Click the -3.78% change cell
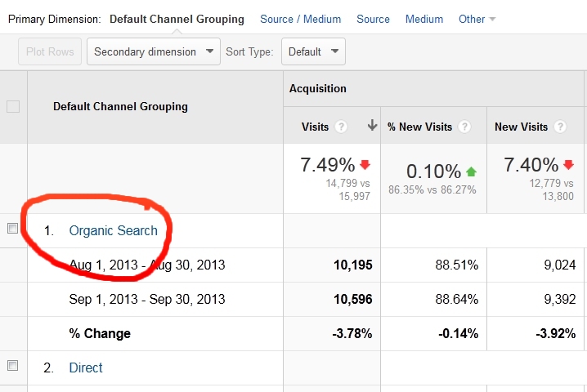This screenshot has width=587, height=392. [x=352, y=334]
